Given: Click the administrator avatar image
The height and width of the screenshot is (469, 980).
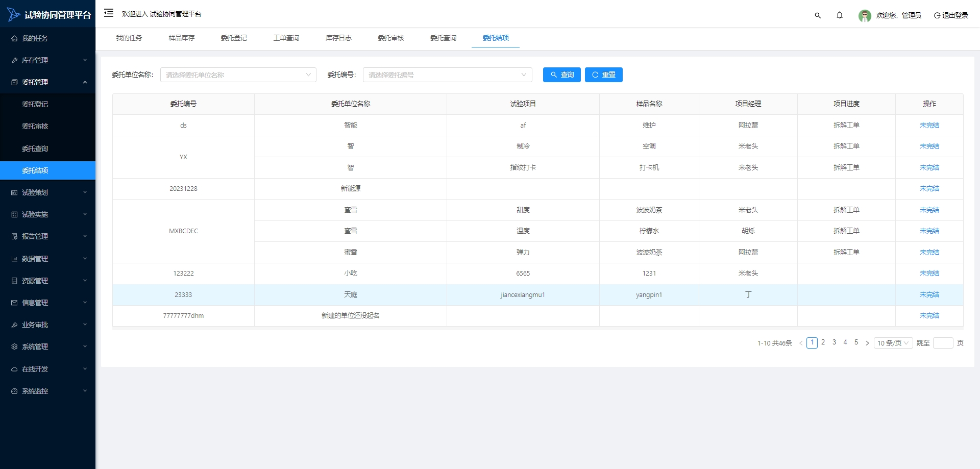Looking at the screenshot, I should point(865,16).
